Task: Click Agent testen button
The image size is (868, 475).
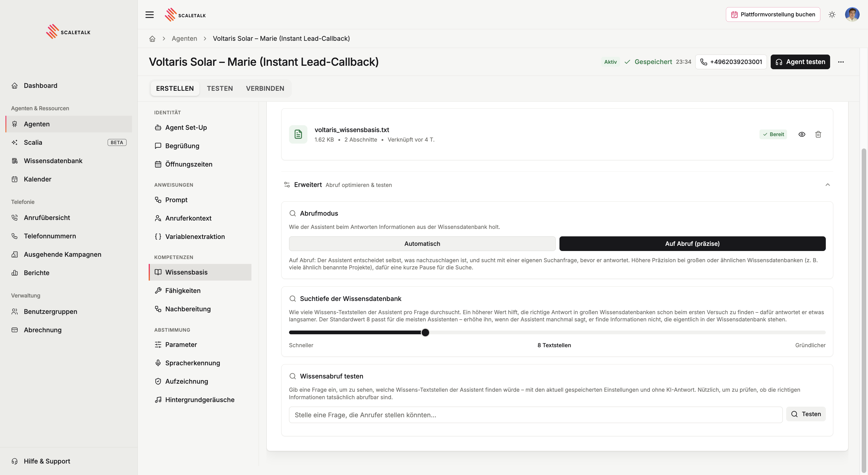Action: click(800, 62)
